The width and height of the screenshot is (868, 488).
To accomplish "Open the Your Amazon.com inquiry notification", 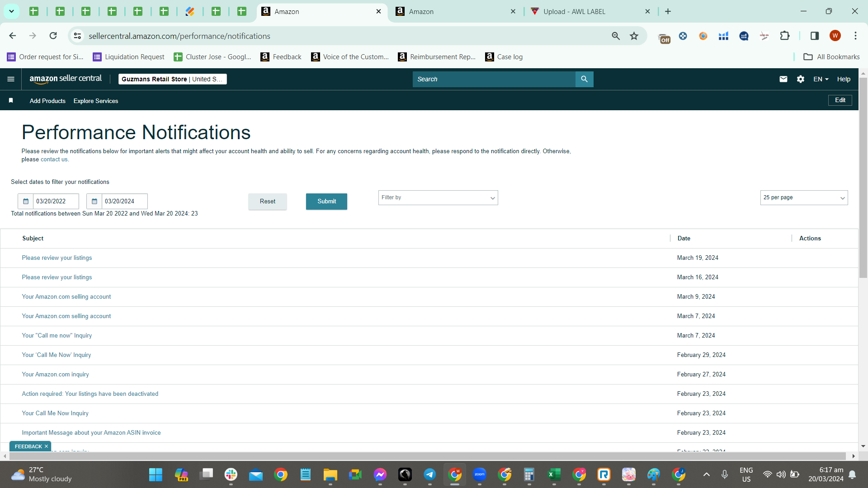I will pos(56,375).
